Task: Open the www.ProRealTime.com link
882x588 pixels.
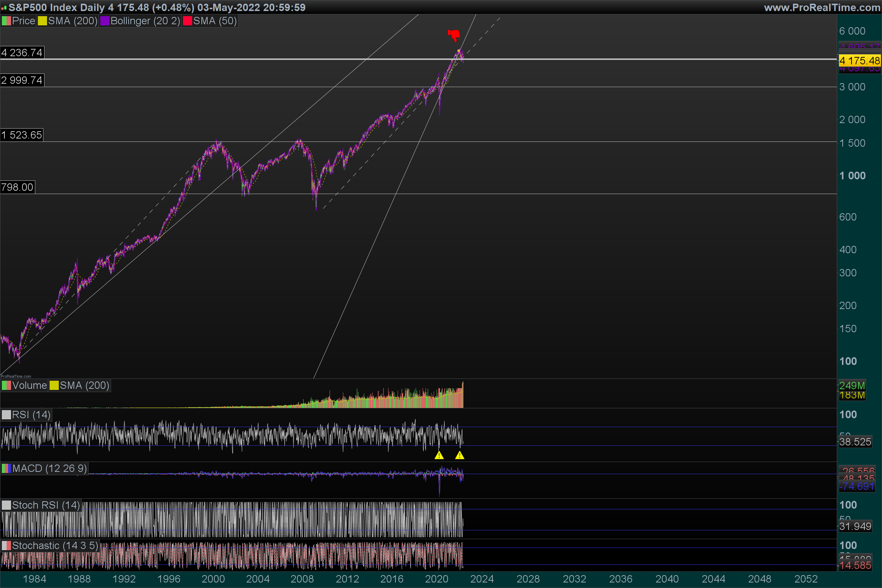Action: click(822, 7)
